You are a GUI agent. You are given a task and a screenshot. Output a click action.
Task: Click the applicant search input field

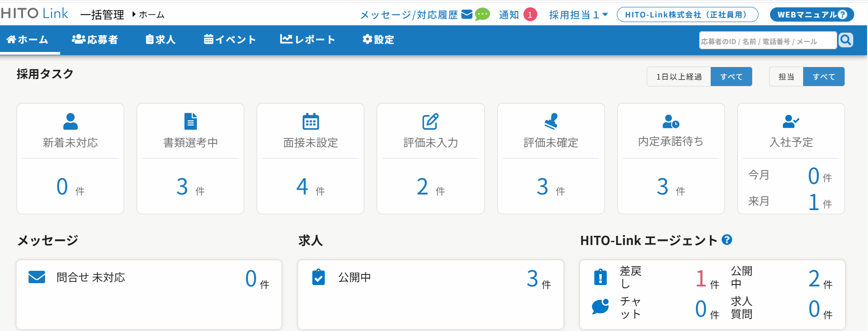(x=768, y=40)
